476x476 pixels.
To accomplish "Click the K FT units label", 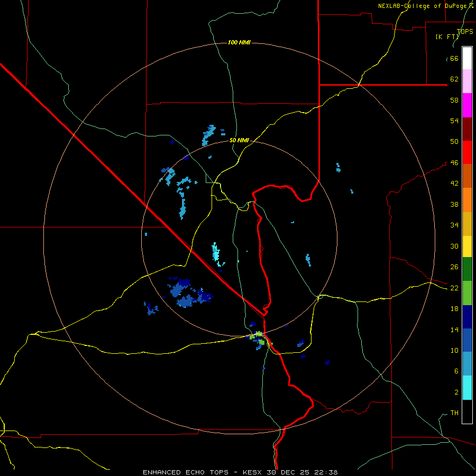I will (447, 36).
